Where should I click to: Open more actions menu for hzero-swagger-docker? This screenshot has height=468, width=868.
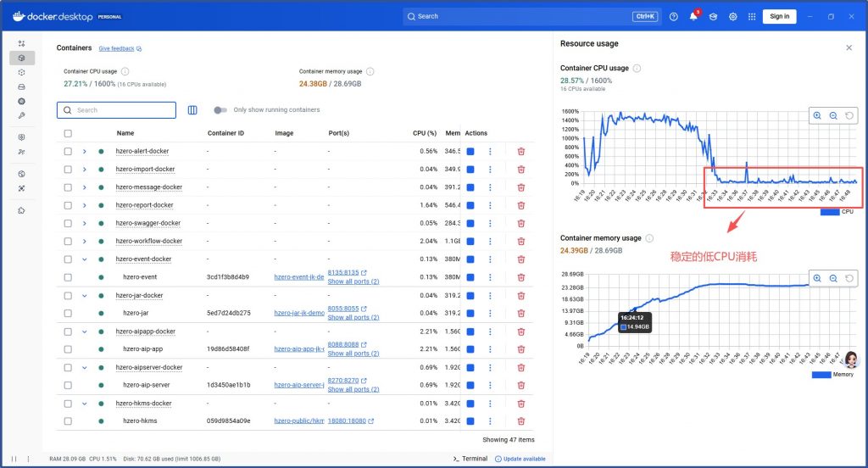pos(490,223)
